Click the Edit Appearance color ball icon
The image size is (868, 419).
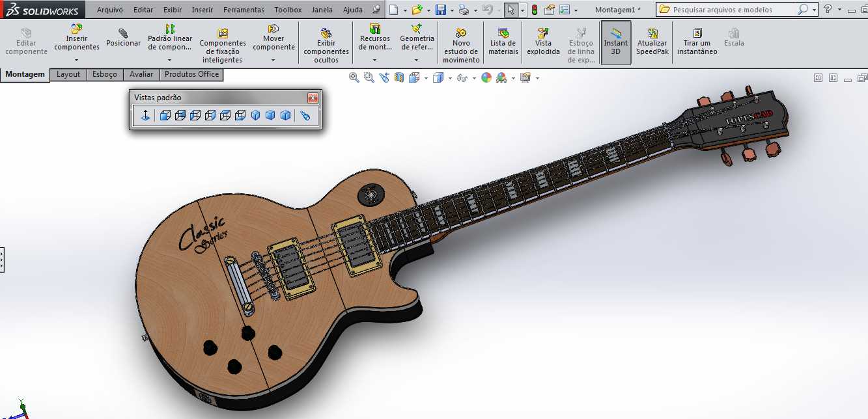coord(486,77)
